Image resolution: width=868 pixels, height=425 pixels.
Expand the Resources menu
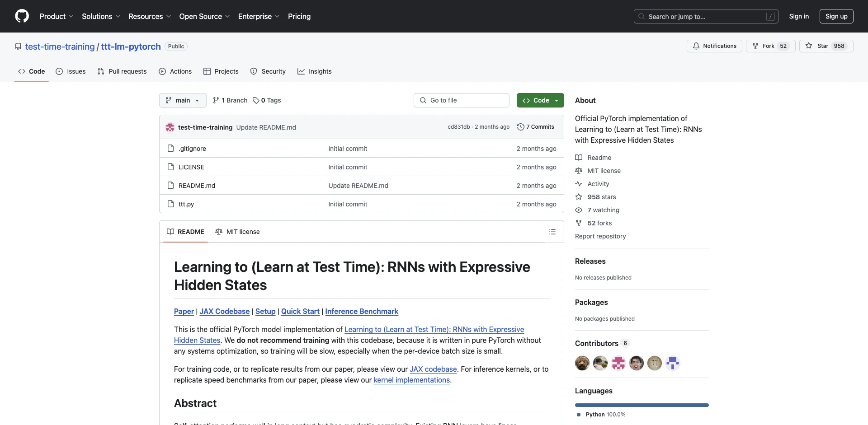pyautogui.click(x=150, y=16)
